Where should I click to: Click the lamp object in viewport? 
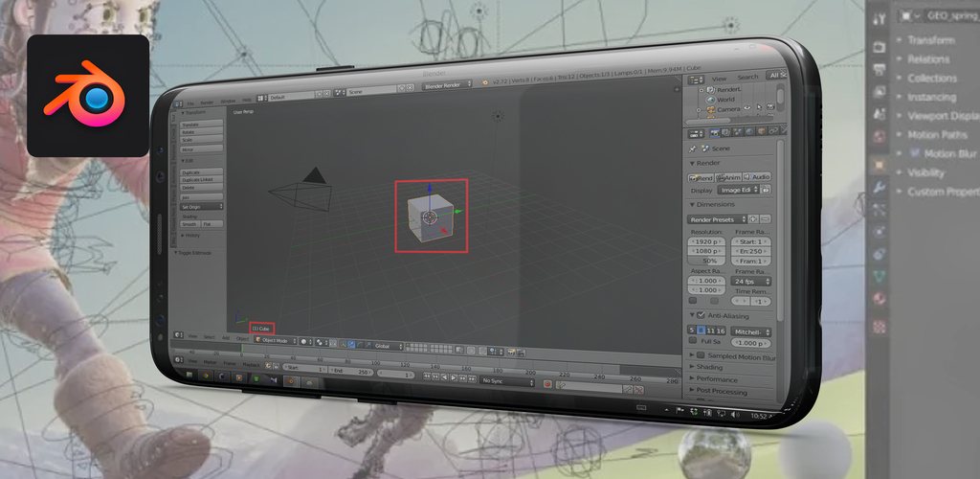498,116
